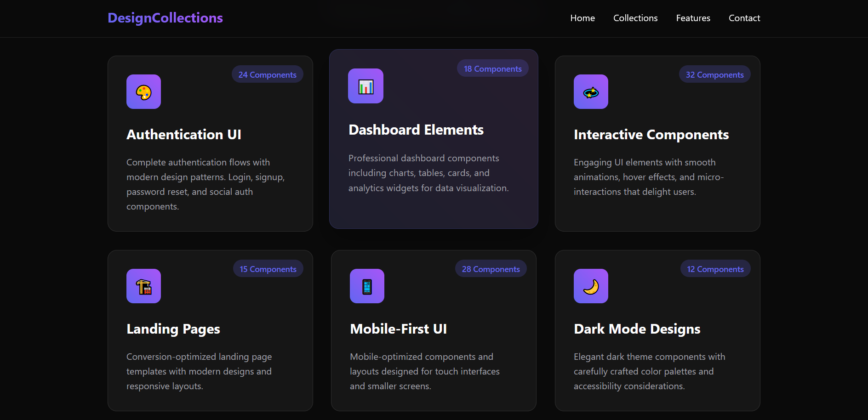The width and height of the screenshot is (868, 420).
Task: Click the smartphone icon on Mobile-First UI card
Action: click(x=367, y=286)
